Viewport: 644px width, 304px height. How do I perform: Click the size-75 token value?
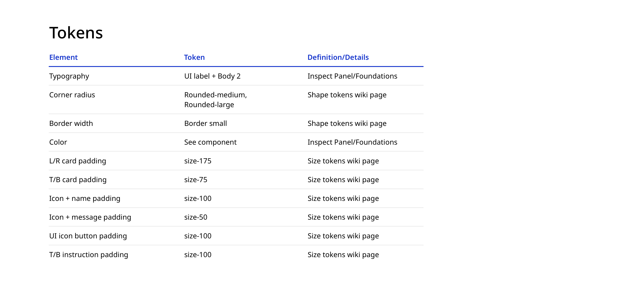click(196, 179)
